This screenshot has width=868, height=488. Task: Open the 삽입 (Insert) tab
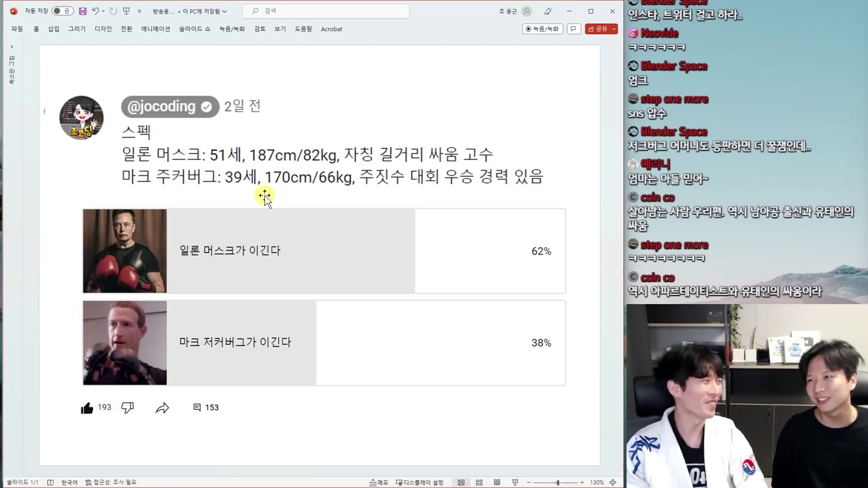point(54,29)
